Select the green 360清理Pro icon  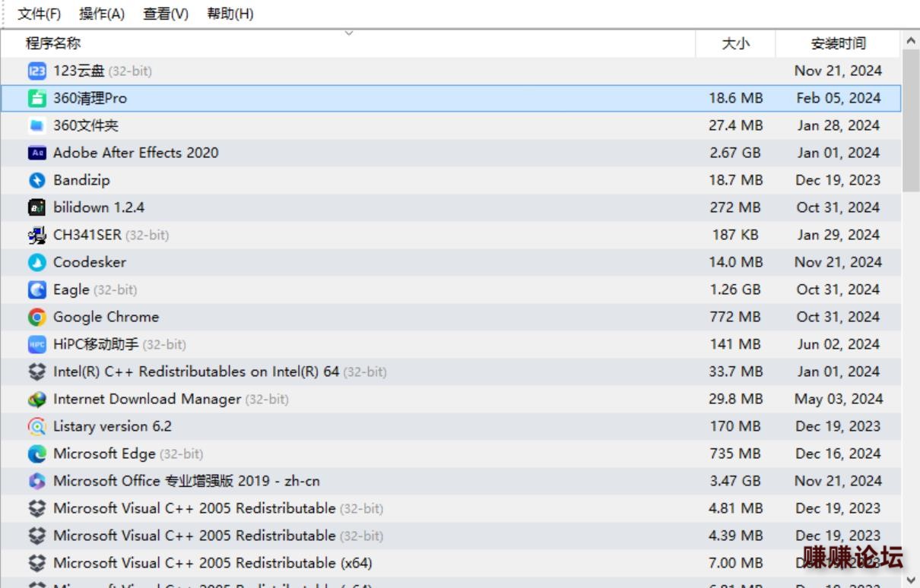pos(36,98)
